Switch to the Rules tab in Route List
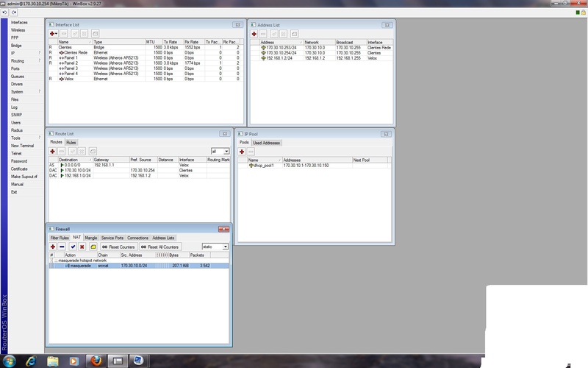 pyautogui.click(x=71, y=142)
